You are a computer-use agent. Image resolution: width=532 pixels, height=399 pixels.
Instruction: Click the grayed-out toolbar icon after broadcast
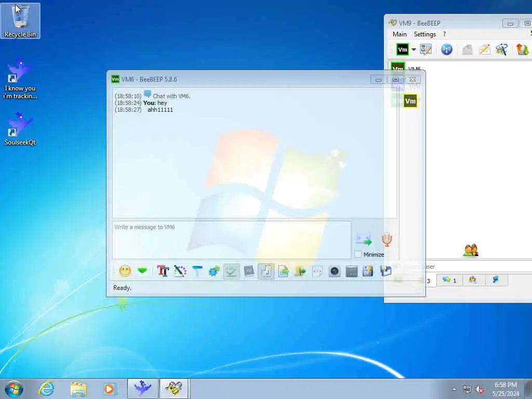pyautogui.click(x=468, y=49)
